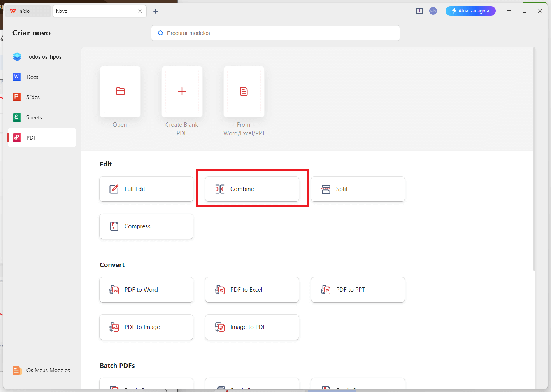Open the user account avatar
The width and height of the screenshot is (551, 392).
click(x=433, y=11)
